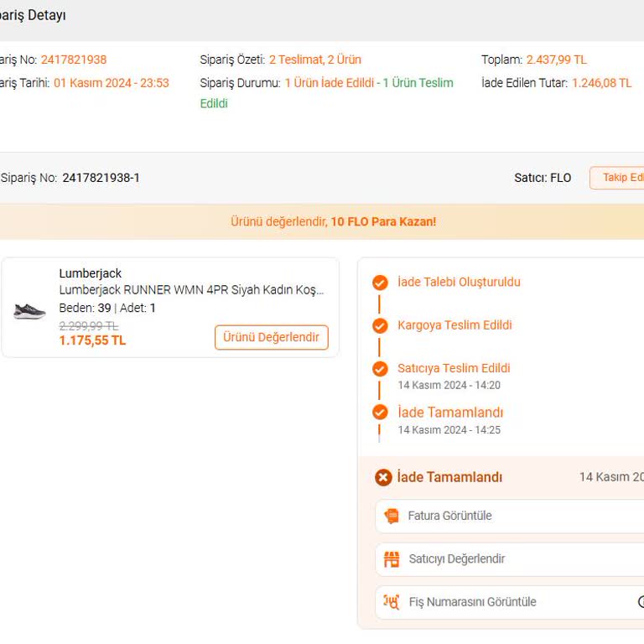Click the Satıcıyı Değerlendir store icon
The image size is (644, 644).
[x=392, y=559]
